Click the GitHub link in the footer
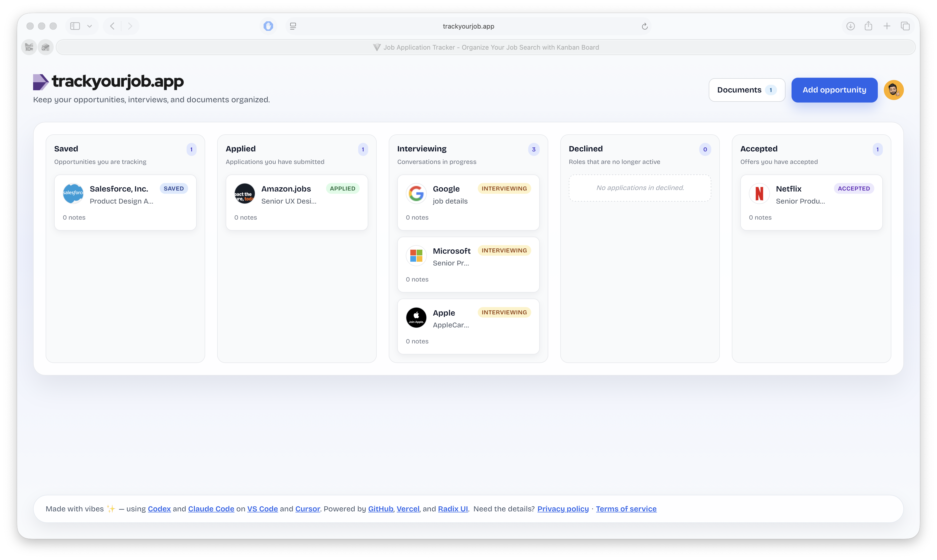This screenshot has height=560, width=937. 380,508
